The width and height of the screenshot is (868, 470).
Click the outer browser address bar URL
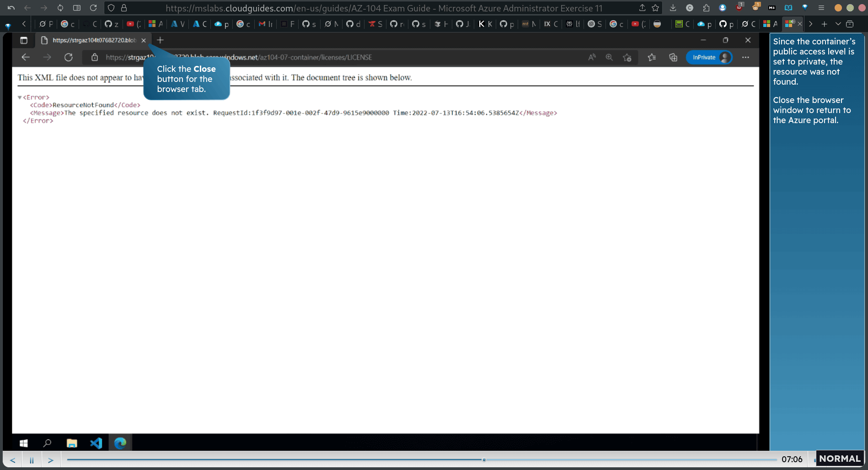pyautogui.click(x=384, y=8)
